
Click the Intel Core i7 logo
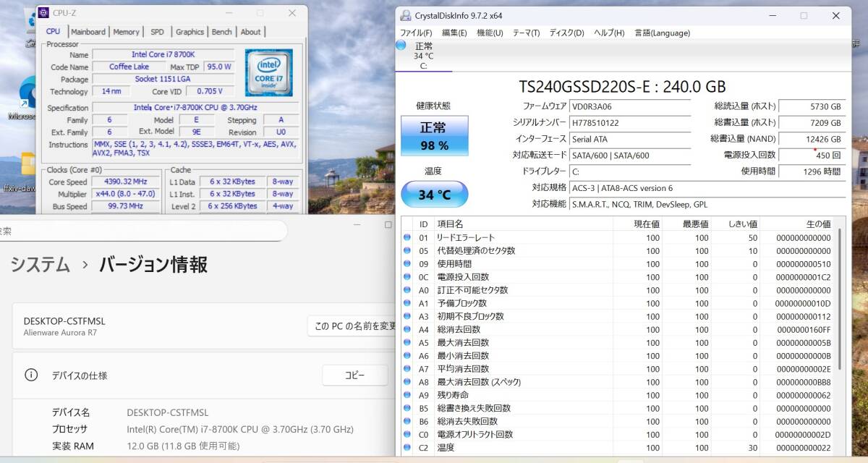tap(268, 72)
